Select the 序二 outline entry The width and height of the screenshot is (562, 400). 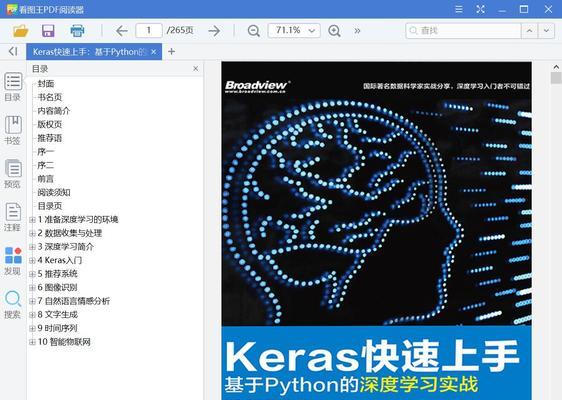tap(46, 165)
